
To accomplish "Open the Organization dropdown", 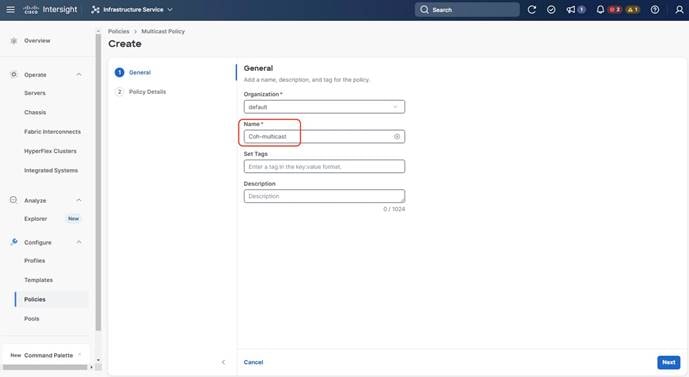I will pyautogui.click(x=324, y=107).
